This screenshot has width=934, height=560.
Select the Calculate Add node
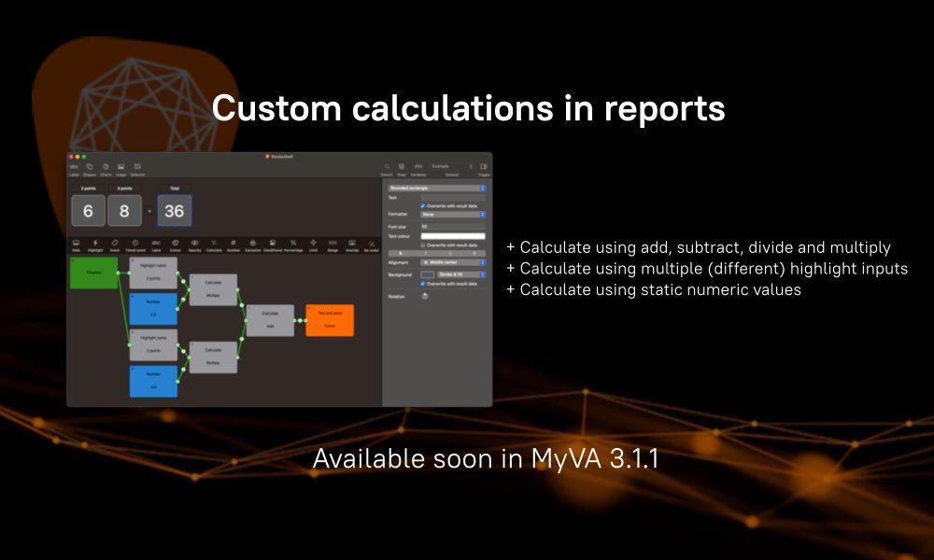pos(270,320)
